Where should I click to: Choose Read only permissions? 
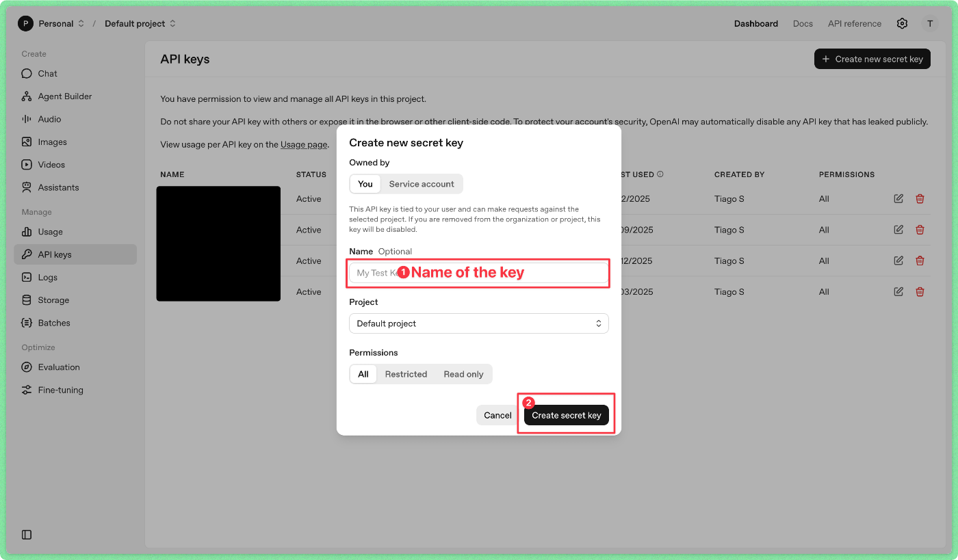463,374
